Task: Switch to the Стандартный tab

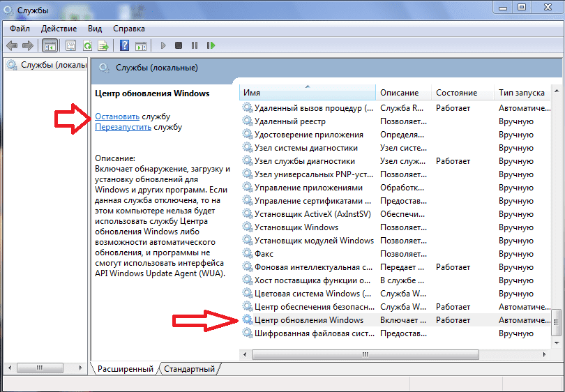Action: pos(190,368)
